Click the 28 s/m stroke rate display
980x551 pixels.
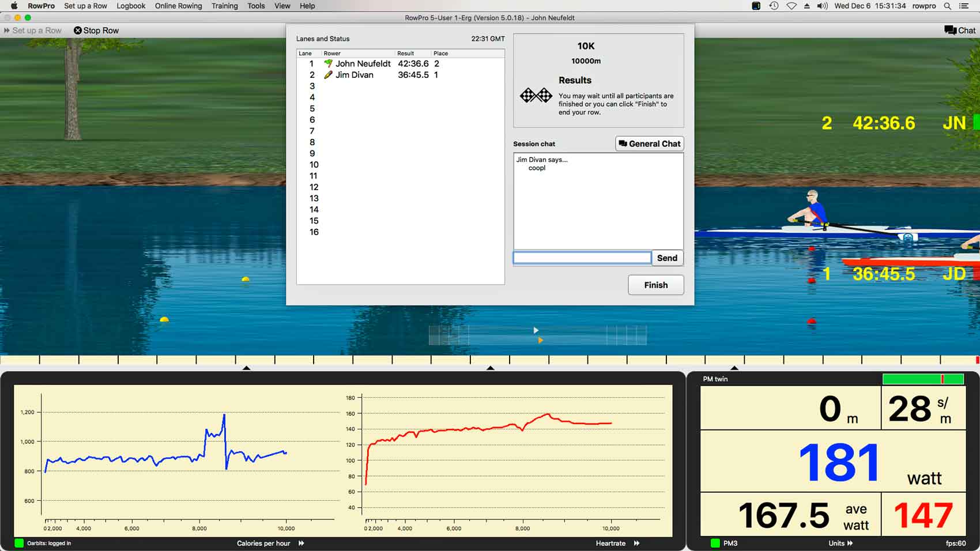point(924,408)
